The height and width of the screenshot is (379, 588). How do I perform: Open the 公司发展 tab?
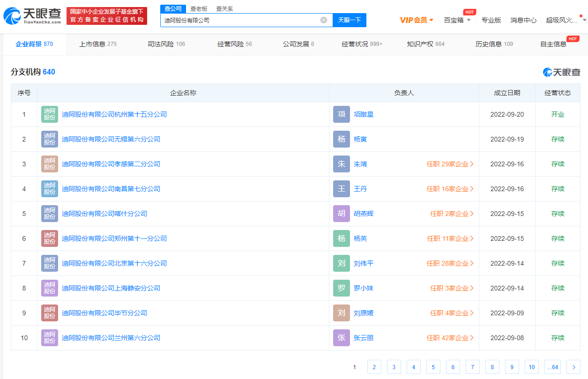(298, 44)
